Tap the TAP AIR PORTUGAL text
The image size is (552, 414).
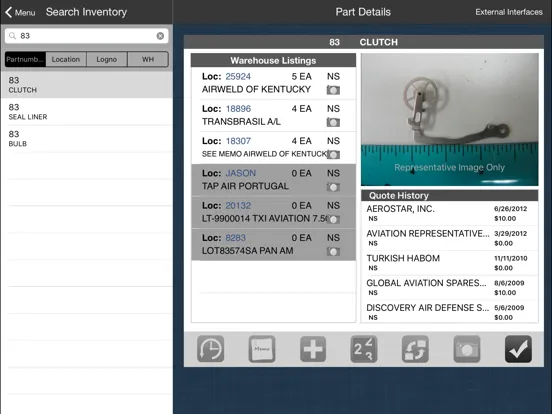coord(245,186)
